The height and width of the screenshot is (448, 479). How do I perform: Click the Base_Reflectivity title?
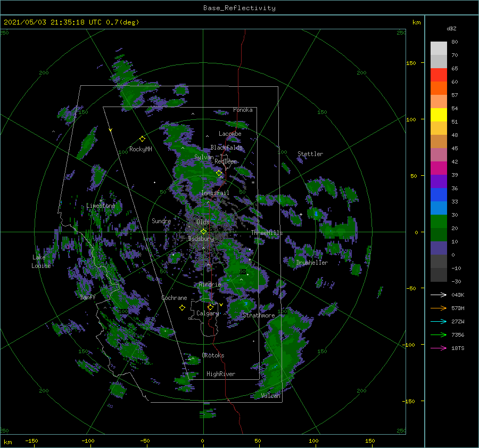click(240, 8)
